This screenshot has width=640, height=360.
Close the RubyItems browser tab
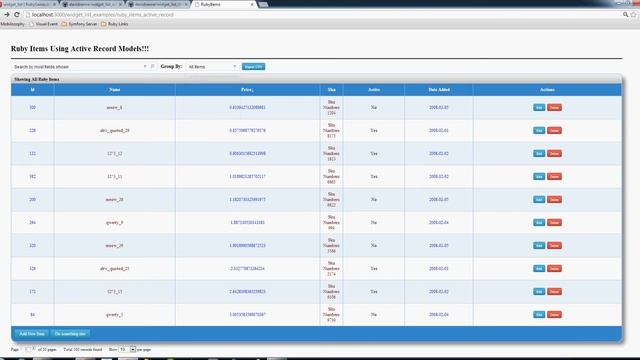[x=252, y=4]
